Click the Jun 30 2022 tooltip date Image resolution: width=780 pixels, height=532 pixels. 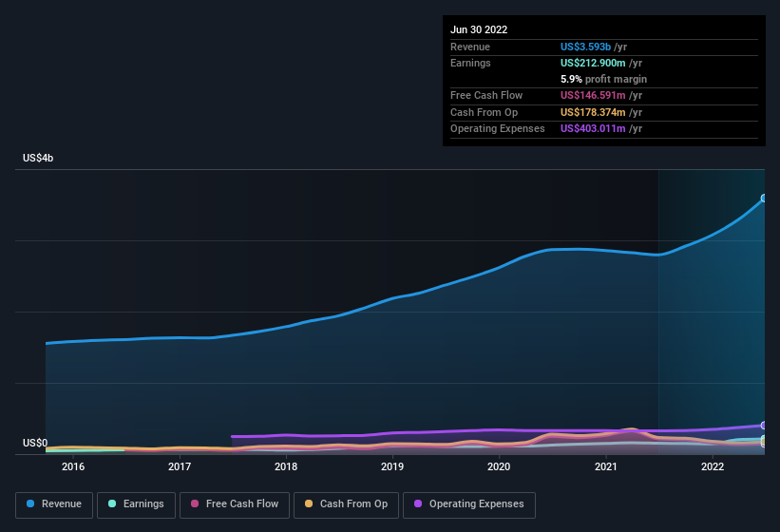click(x=479, y=29)
